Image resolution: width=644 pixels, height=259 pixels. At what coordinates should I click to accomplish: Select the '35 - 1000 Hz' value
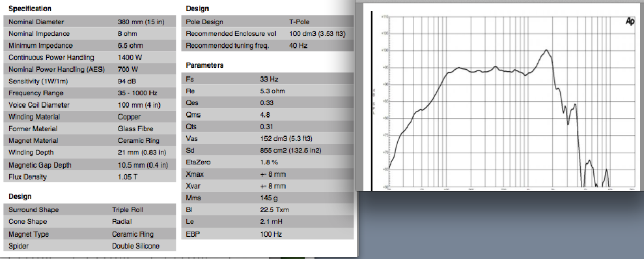[x=137, y=93]
